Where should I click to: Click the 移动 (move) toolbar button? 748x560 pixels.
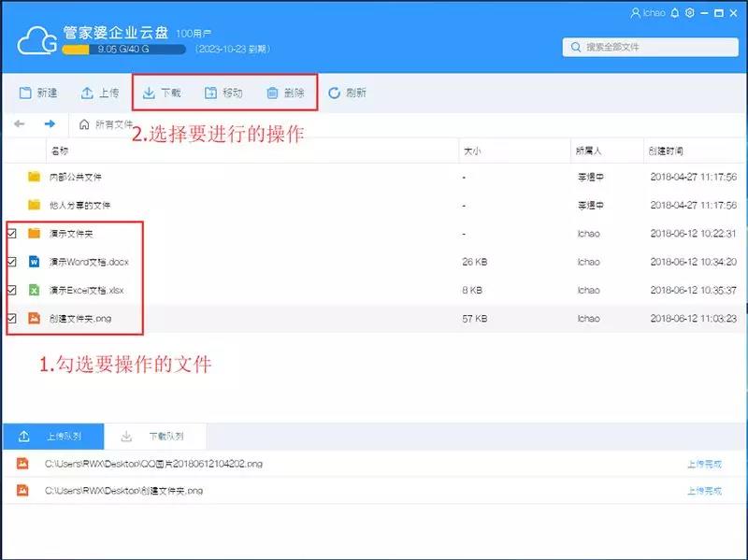(223, 93)
